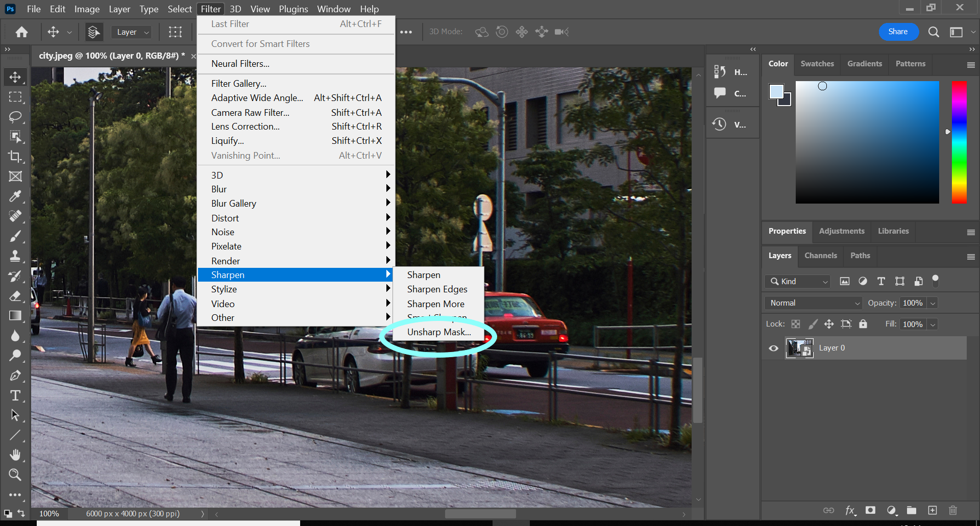Select the History Brush tool
The width and height of the screenshot is (980, 526).
point(15,276)
